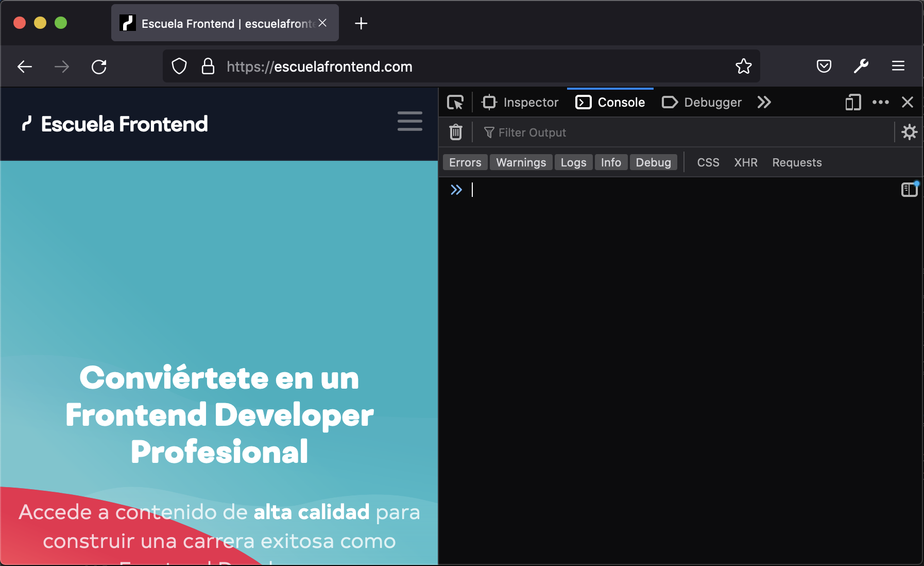This screenshot has width=924, height=566.
Task: Open the DevTools customize menu (three dots)
Action: tap(881, 102)
